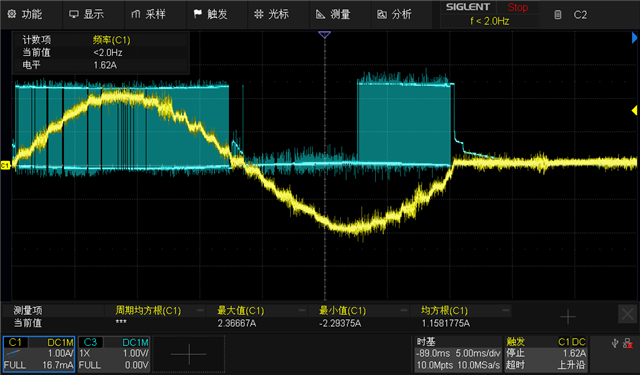Add a new measurement with plus icon
This screenshot has width=640, height=375.
click(568, 316)
